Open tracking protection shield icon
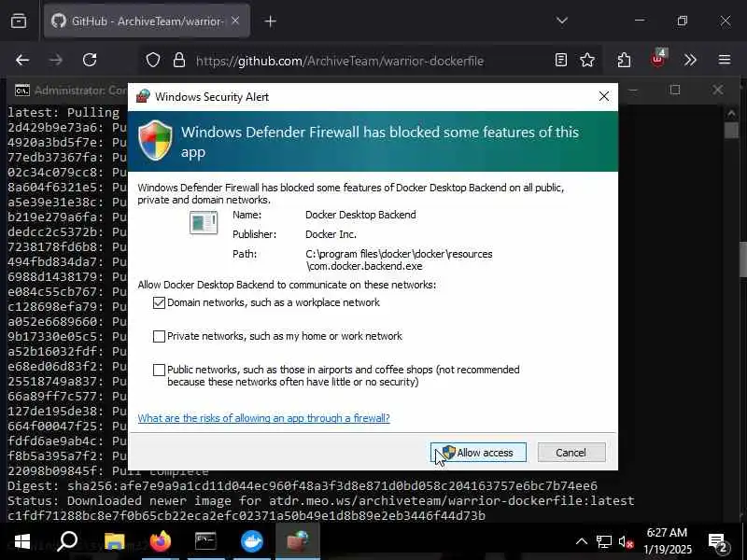This screenshot has height=560, width=747. (x=153, y=60)
